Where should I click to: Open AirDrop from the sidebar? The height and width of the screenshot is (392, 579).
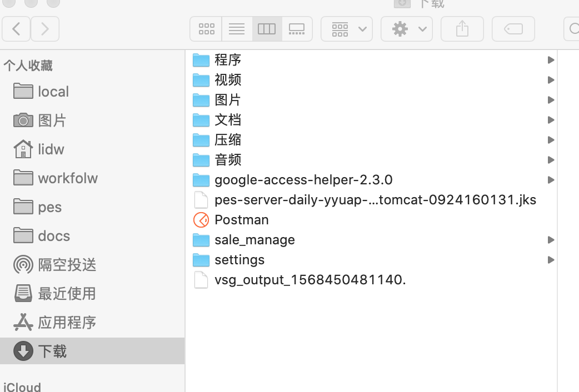tap(65, 265)
